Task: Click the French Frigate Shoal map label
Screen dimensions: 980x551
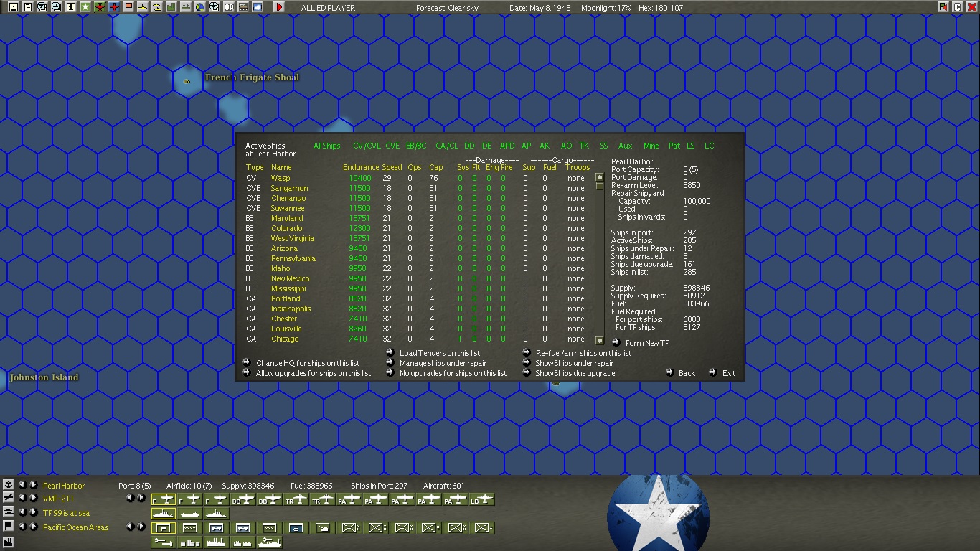Action: [252, 77]
